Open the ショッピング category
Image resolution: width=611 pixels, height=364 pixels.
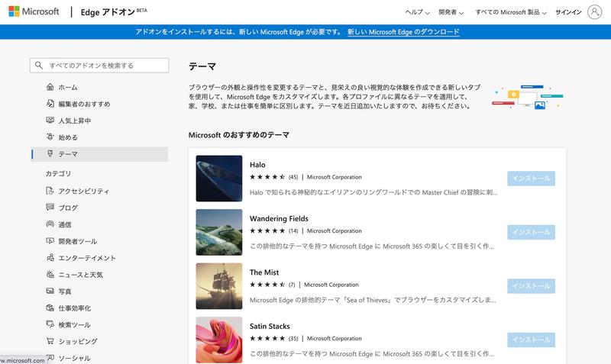99,341
